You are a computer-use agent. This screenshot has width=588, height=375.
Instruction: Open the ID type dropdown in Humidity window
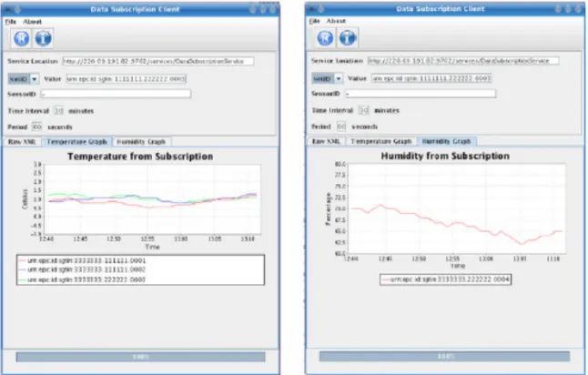(327, 78)
